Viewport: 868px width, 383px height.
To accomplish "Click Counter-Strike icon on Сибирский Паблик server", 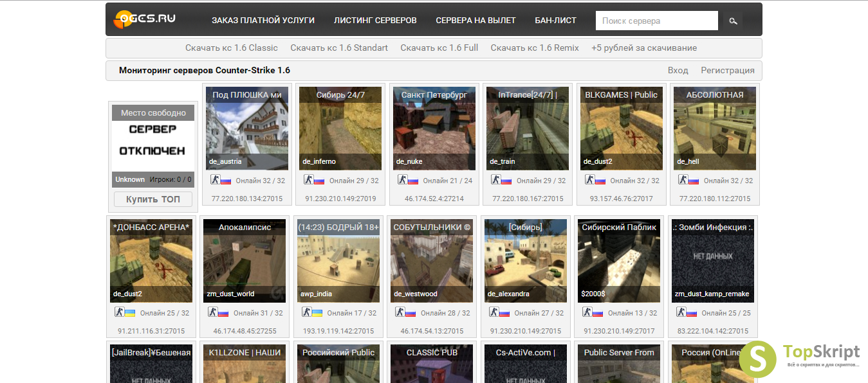I will (x=587, y=312).
